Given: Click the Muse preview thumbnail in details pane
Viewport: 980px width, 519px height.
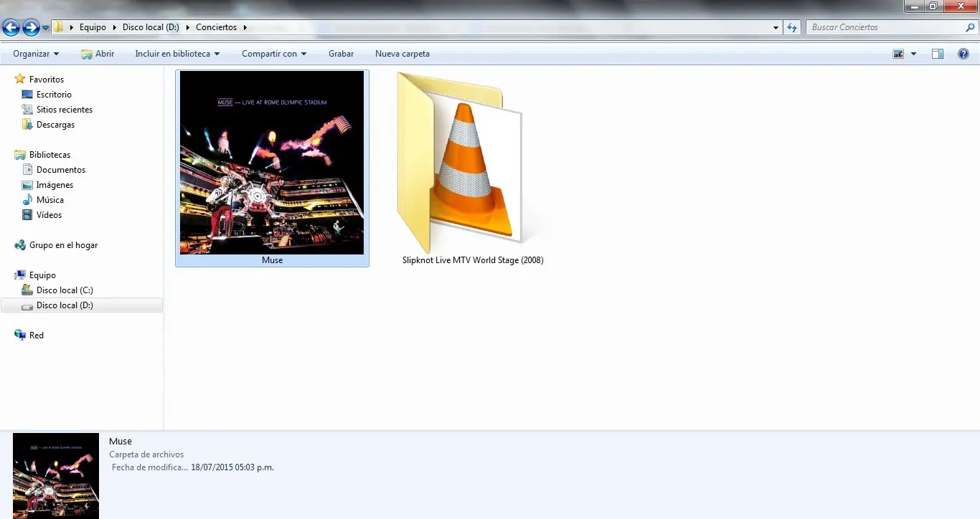Looking at the screenshot, I should coord(56,476).
